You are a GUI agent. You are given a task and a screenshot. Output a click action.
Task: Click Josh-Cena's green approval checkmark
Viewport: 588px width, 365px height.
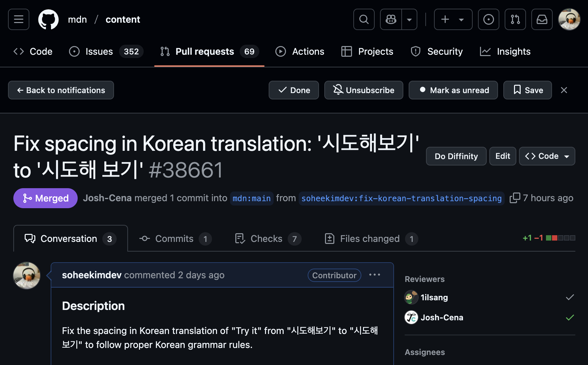tap(570, 317)
